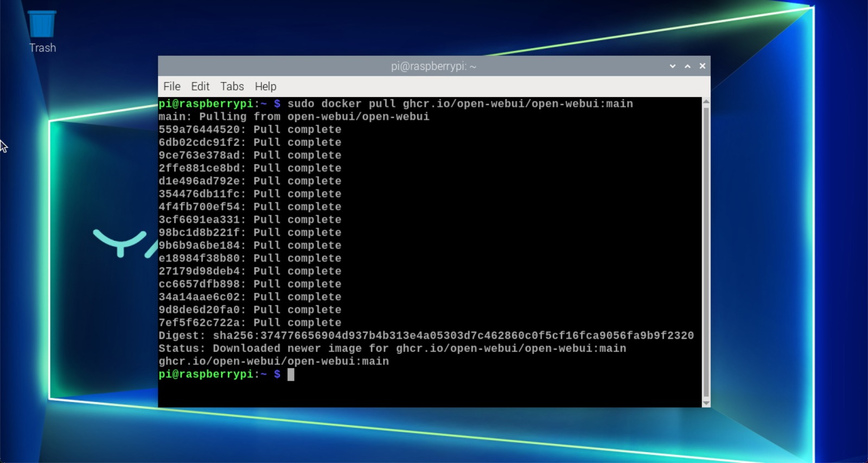Click layer 559a76444520 Pull complete line
This screenshot has height=463, width=868.
click(x=250, y=130)
